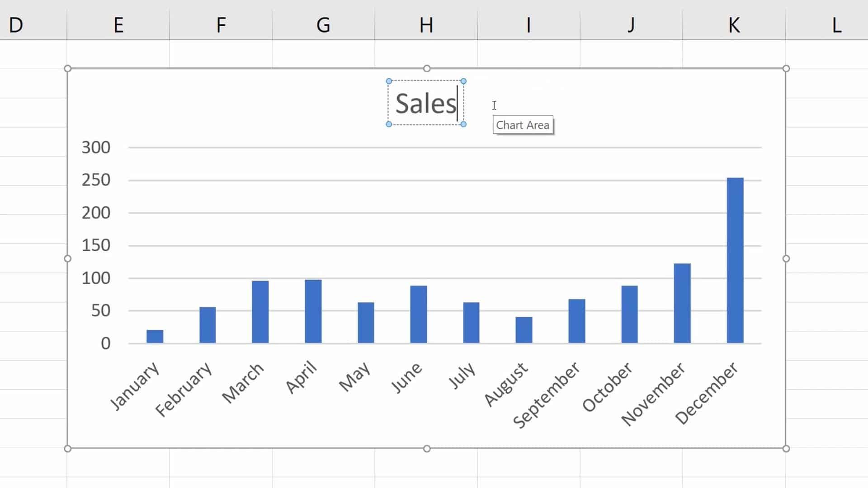Click the chart's top-left resize handle
The image size is (868, 488).
67,69
